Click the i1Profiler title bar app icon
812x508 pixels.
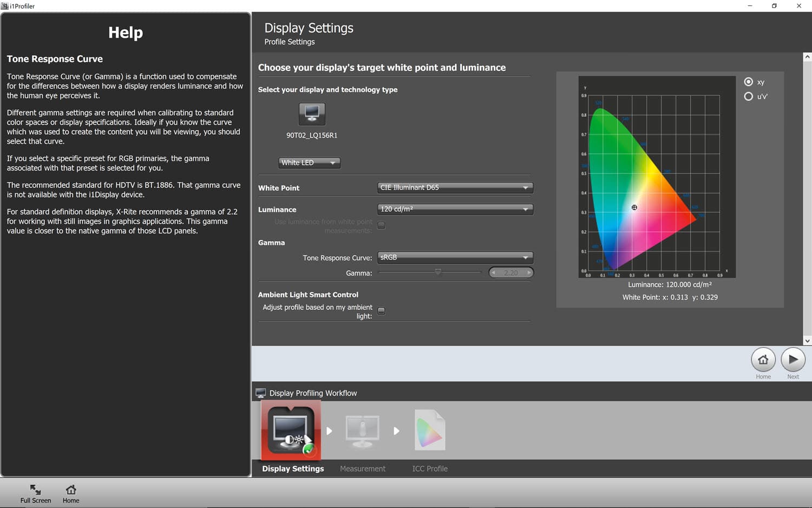coord(4,6)
